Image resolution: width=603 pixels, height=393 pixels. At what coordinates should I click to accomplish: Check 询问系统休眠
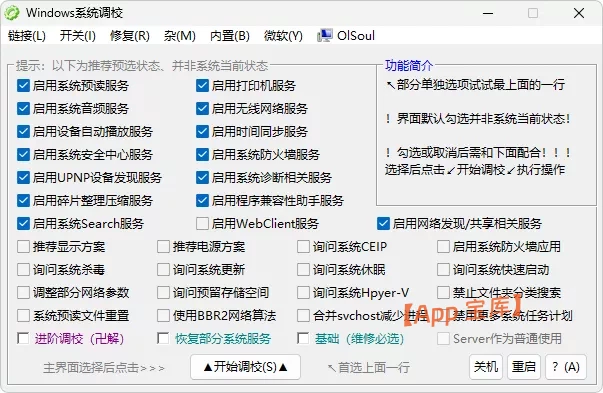click(x=303, y=270)
